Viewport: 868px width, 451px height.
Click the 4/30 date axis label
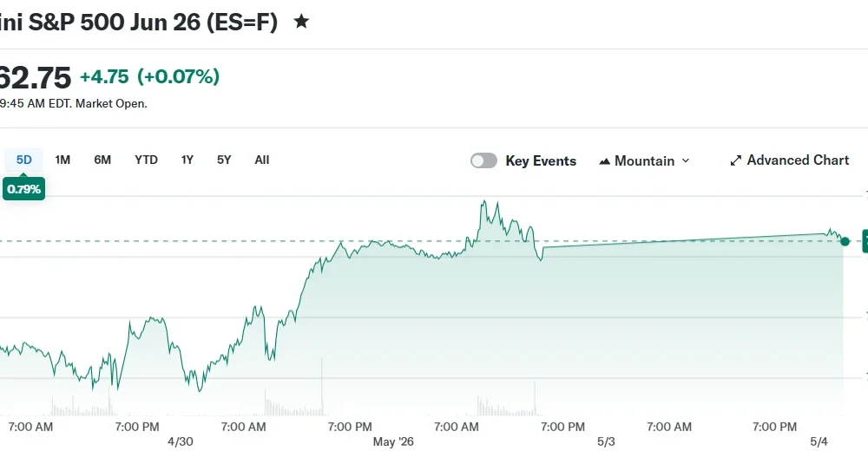(181, 441)
